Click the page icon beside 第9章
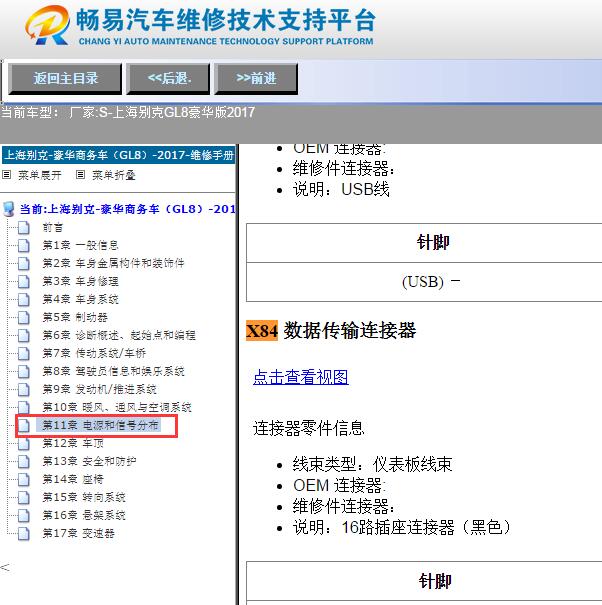 pos(24,390)
